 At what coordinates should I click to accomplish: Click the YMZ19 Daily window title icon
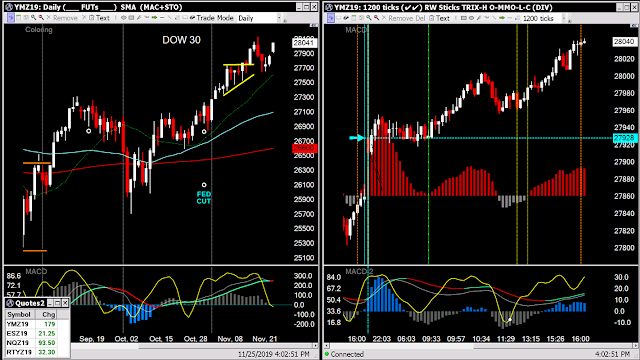(x=9, y=7)
